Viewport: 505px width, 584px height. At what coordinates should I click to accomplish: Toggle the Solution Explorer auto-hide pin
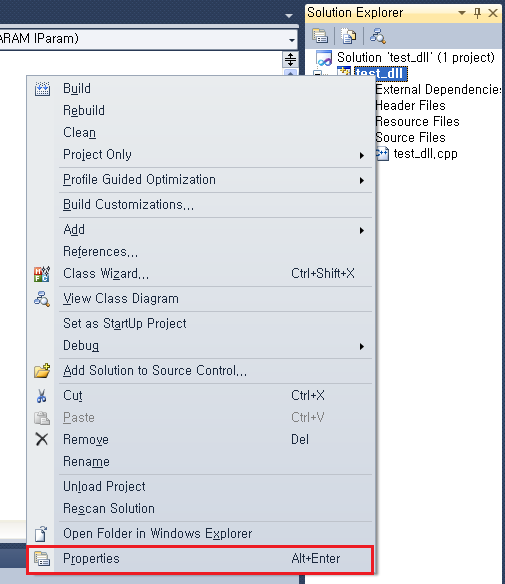pyautogui.click(x=477, y=13)
